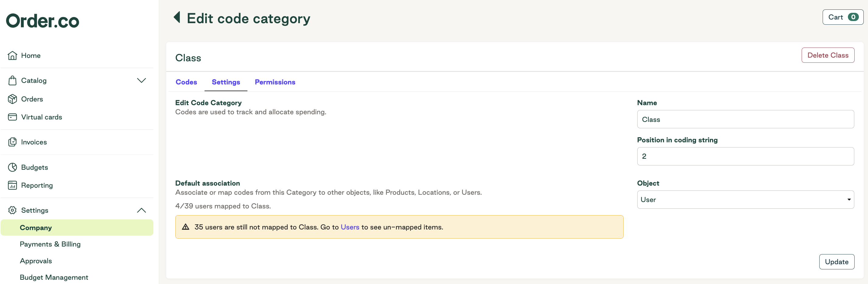
Task: Switch to the Codes tab
Action: point(186,82)
